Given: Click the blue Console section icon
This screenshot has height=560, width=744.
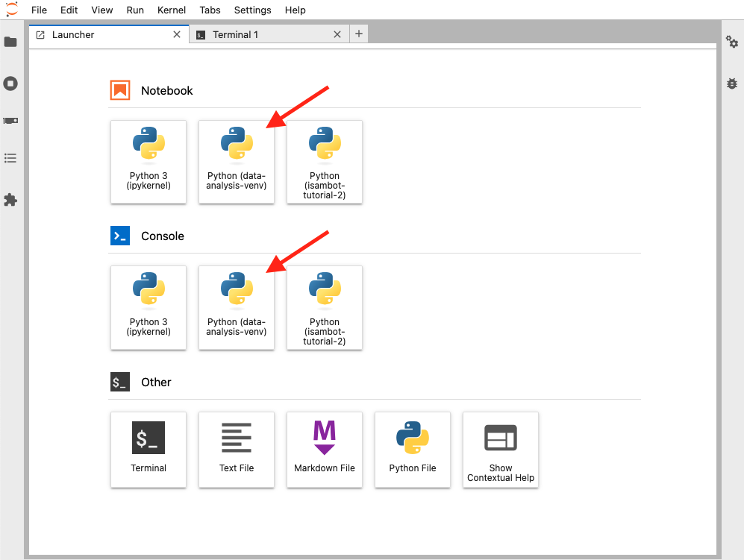Looking at the screenshot, I should coord(120,236).
